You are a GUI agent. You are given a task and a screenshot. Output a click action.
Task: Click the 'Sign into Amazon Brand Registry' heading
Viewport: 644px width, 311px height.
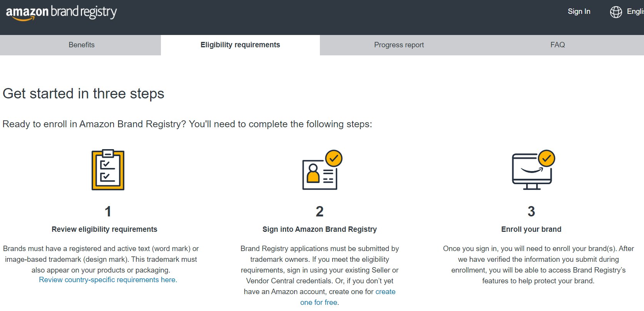pyautogui.click(x=319, y=229)
